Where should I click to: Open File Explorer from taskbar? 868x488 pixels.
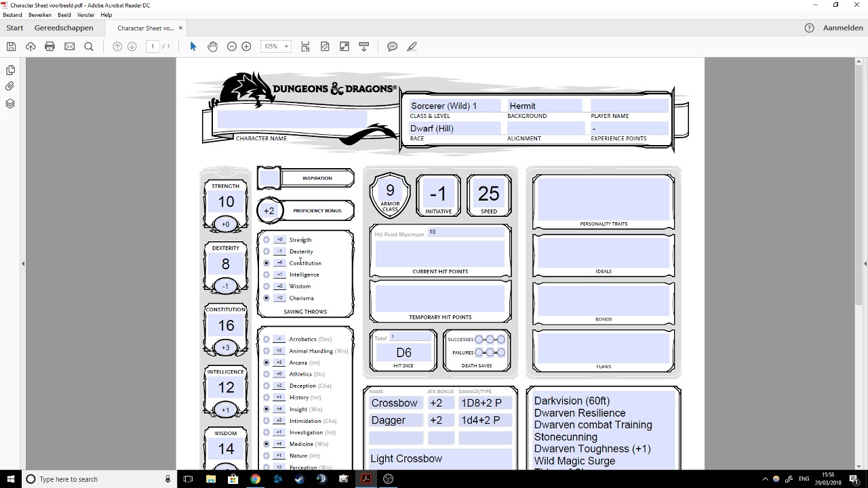(211, 479)
